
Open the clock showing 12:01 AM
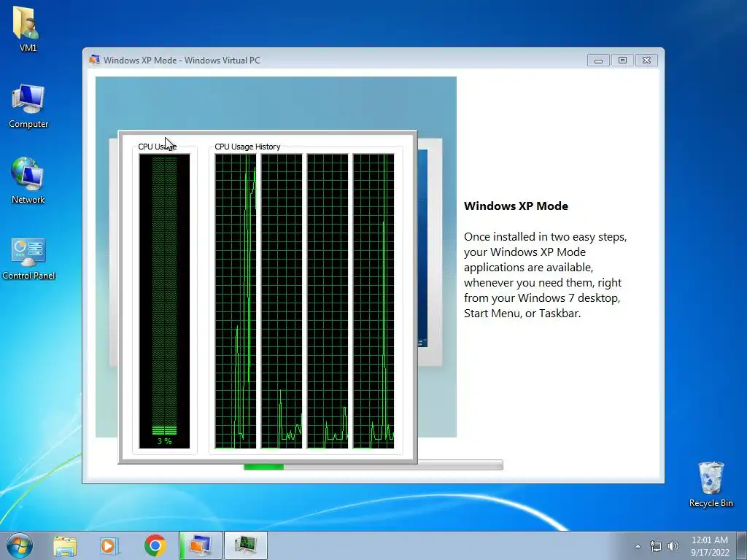click(x=710, y=545)
